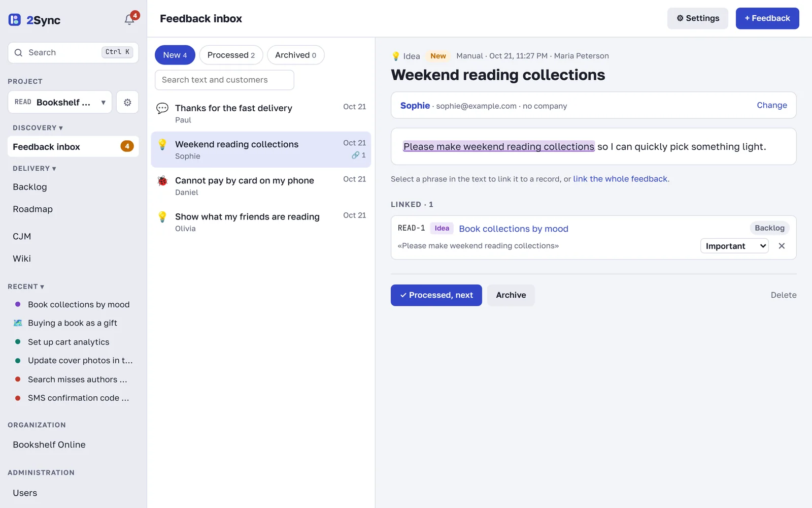812x508 pixels.
Task: Click the sidebar Search field
Action: (x=73, y=52)
